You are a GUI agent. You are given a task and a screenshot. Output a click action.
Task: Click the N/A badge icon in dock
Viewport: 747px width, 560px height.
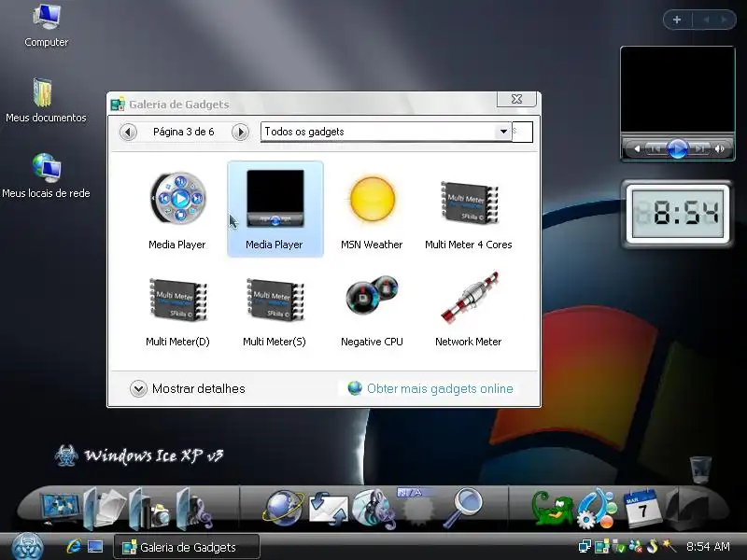click(x=417, y=507)
